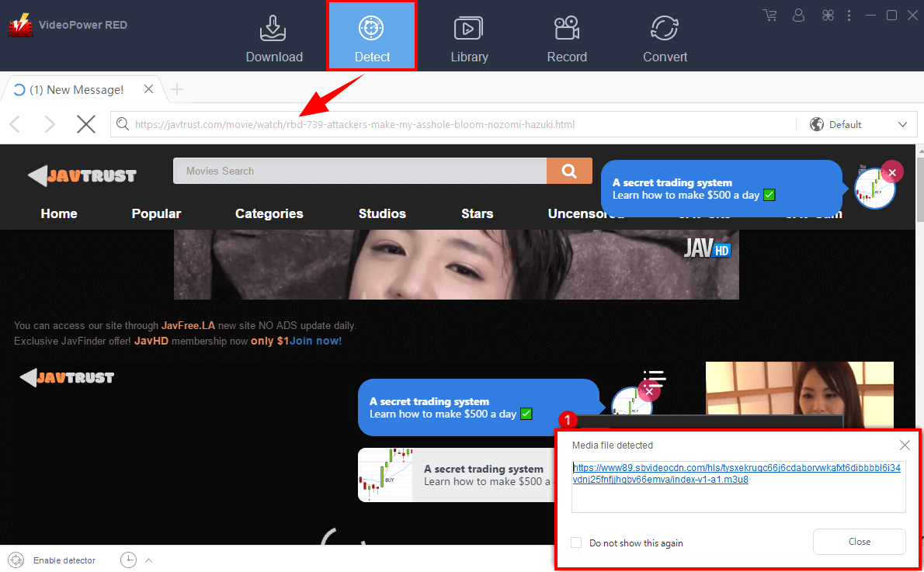
Task: Select the "(1) New Message!" browser tab
Action: point(77,89)
